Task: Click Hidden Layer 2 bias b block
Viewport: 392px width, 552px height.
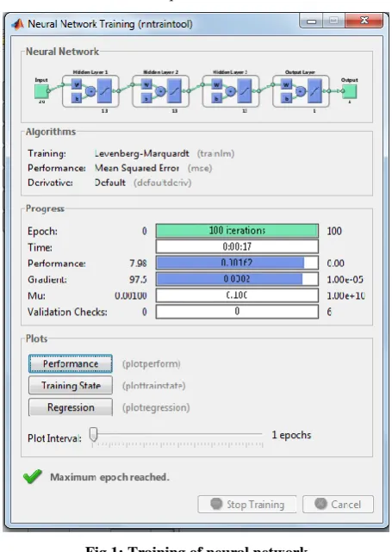Action: point(146,98)
